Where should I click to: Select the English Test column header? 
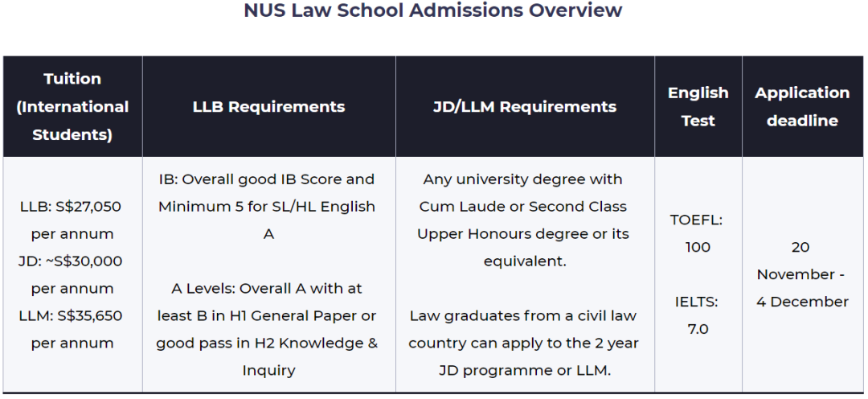coord(698,106)
